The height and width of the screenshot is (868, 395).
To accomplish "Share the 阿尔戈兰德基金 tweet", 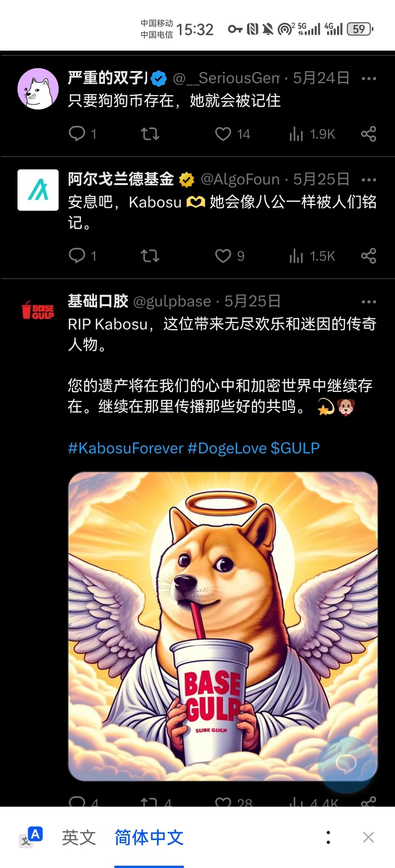I will tap(368, 256).
